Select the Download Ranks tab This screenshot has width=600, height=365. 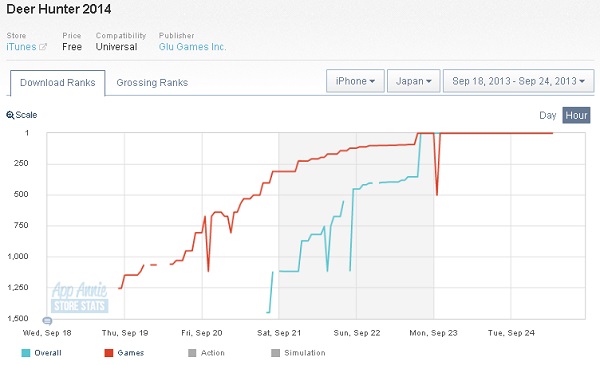click(x=58, y=83)
